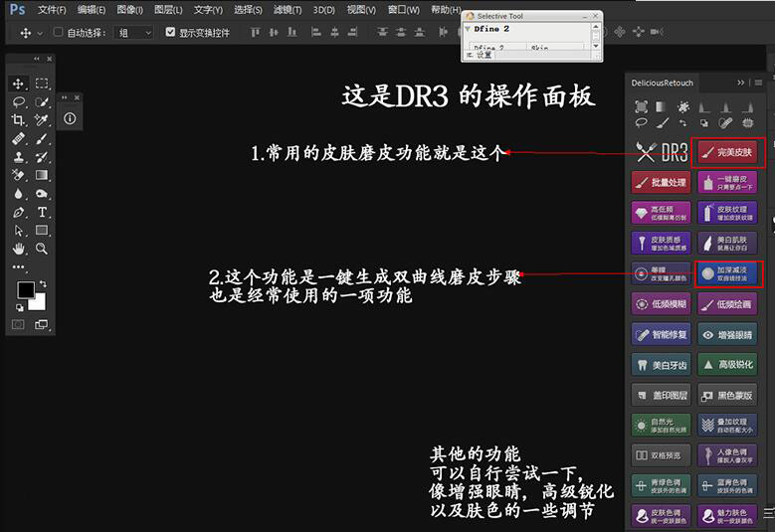775x532 pixels.
Task: Select the Blur tool
Action: tap(18, 194)
